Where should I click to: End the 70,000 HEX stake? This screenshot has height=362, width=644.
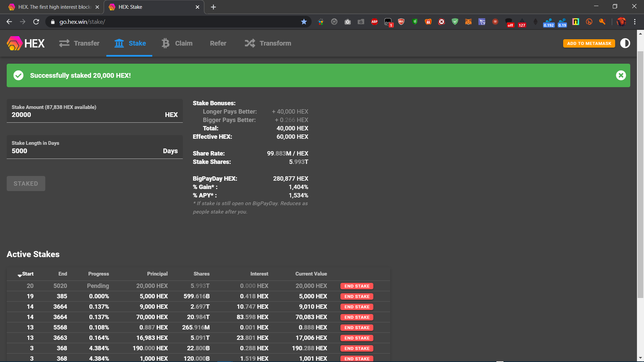357,317
